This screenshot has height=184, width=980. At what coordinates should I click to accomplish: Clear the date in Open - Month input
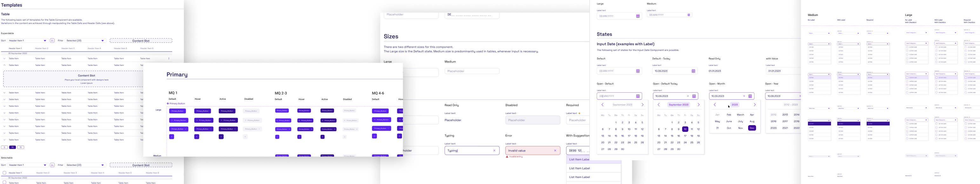(x=744, y=96)
